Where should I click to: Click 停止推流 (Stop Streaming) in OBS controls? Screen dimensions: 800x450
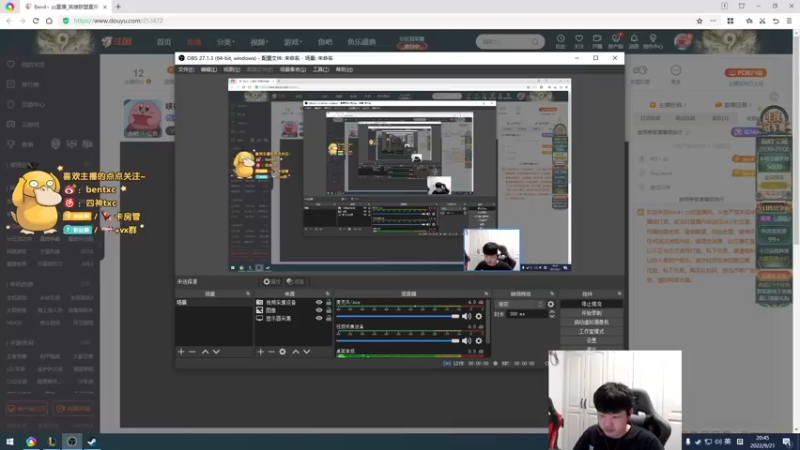[x=591, y=304]
